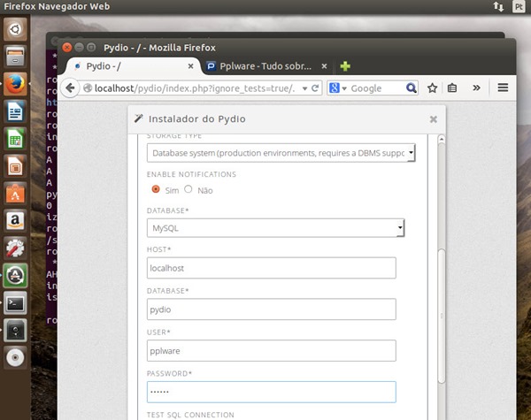531x420 pixels.
Task: Close the Firefox window with red button
Action: point(67,48)
